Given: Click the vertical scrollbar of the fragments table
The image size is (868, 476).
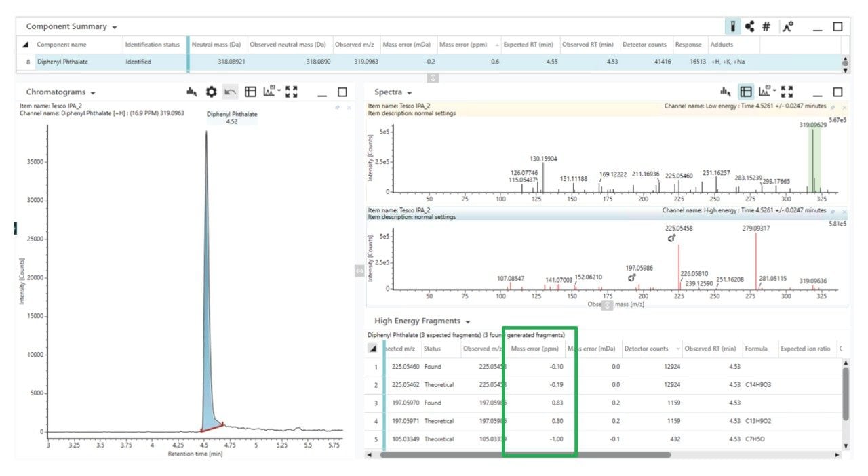Looking at the screenshot, I should [x=844, y=393].
